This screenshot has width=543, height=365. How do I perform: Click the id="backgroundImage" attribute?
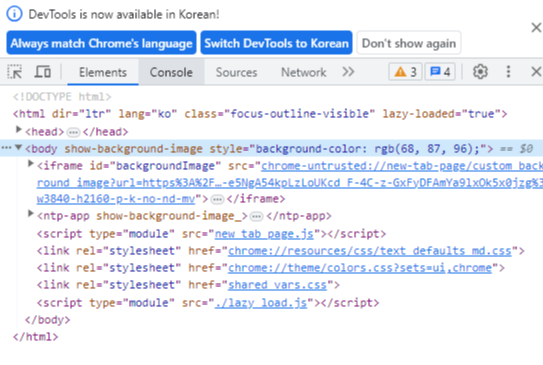155,166
